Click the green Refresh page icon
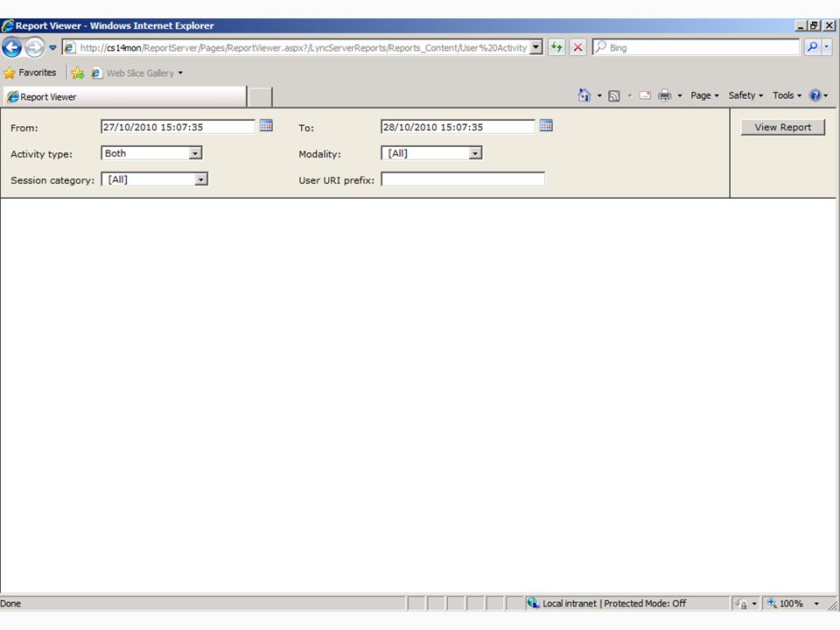The width and height of the screenshot is (840, 630). (556, 47)
